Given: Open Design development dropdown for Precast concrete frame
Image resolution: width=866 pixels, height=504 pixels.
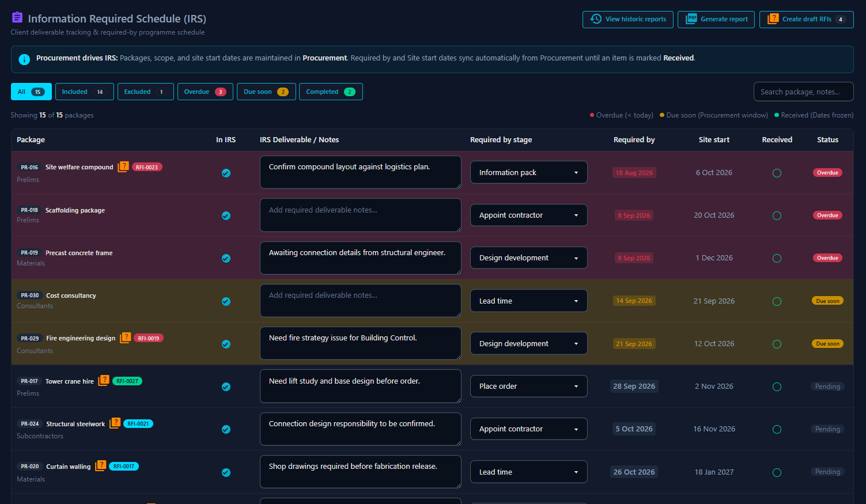Looking at the screenshot, I should tap(528, 257).
